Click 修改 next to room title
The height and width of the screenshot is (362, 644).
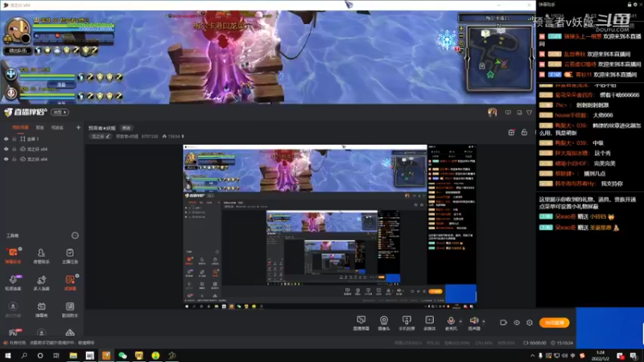pyautogui.click(x=126, y=128)
